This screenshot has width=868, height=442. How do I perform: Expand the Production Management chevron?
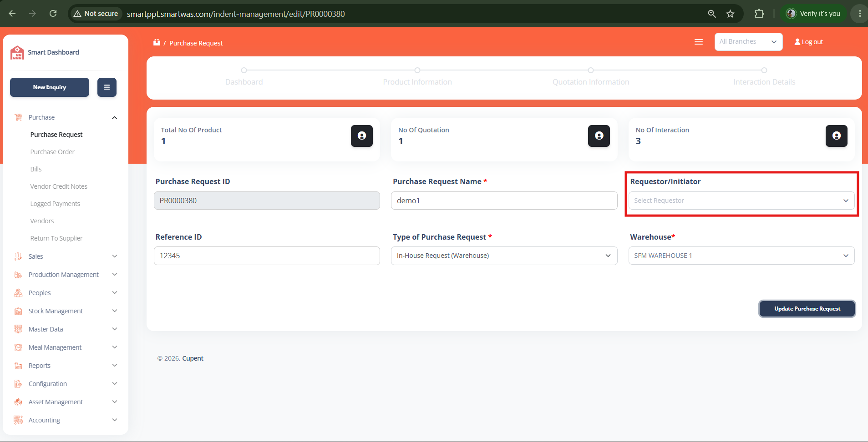(115, 275)
